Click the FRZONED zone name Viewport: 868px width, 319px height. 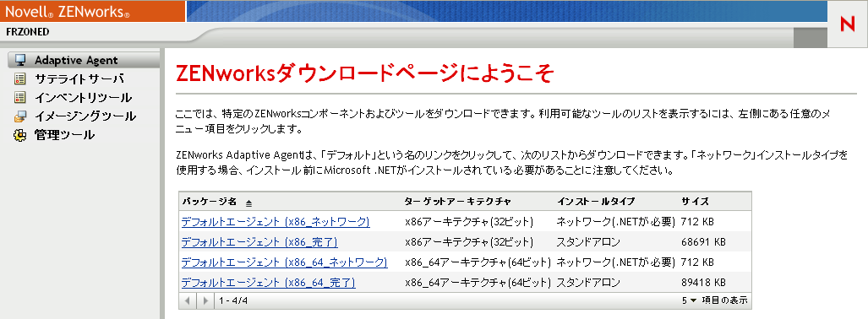(28, 32)
